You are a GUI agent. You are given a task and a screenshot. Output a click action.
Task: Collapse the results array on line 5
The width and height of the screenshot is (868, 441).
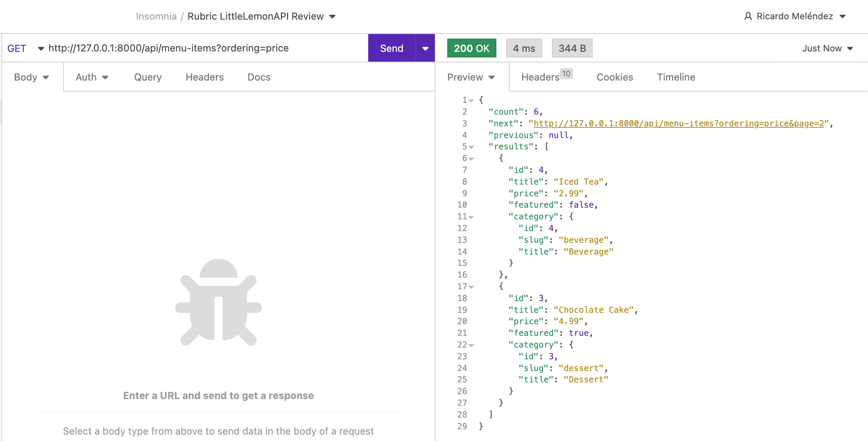[471, 147]
